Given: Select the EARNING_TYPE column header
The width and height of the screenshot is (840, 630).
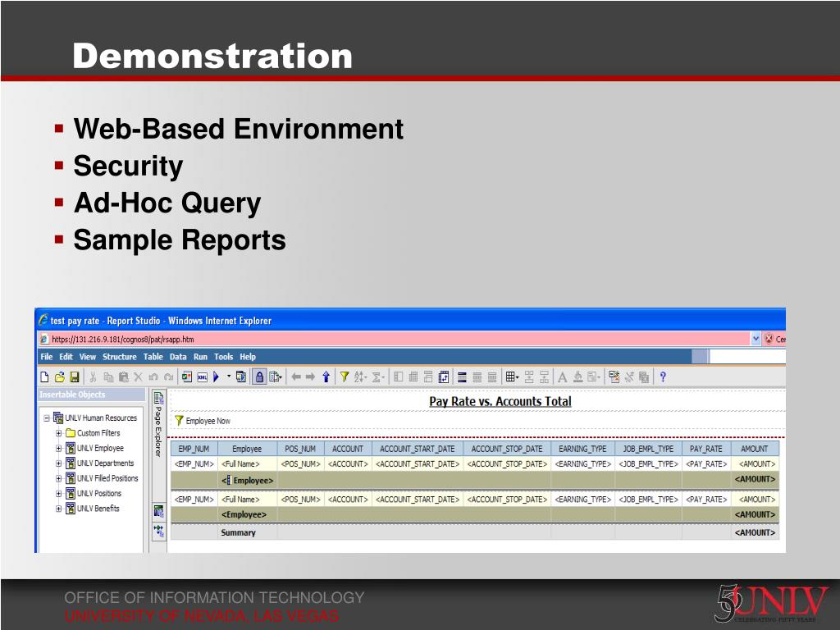Looking at the screenshot, I should point(583,449).
